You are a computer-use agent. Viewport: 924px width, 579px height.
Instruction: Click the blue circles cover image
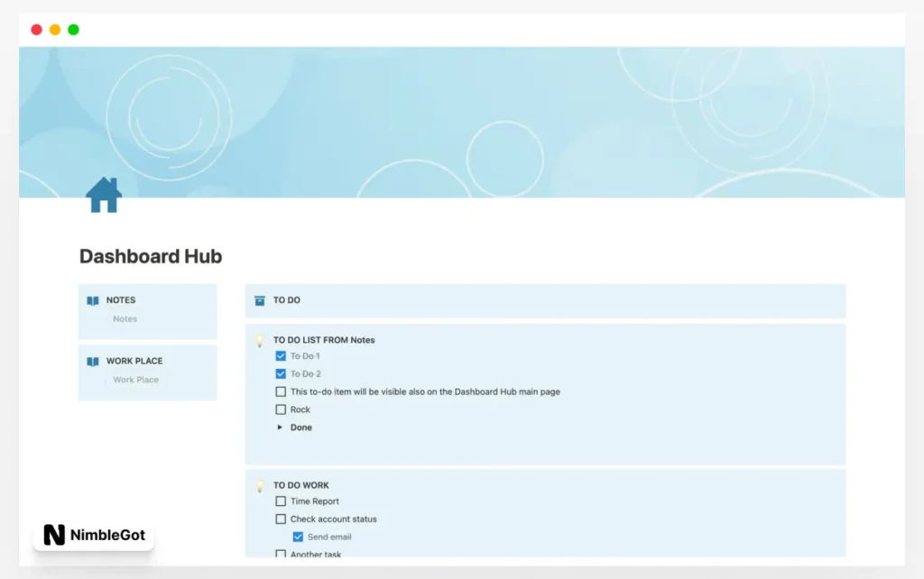tap(462, 122)
